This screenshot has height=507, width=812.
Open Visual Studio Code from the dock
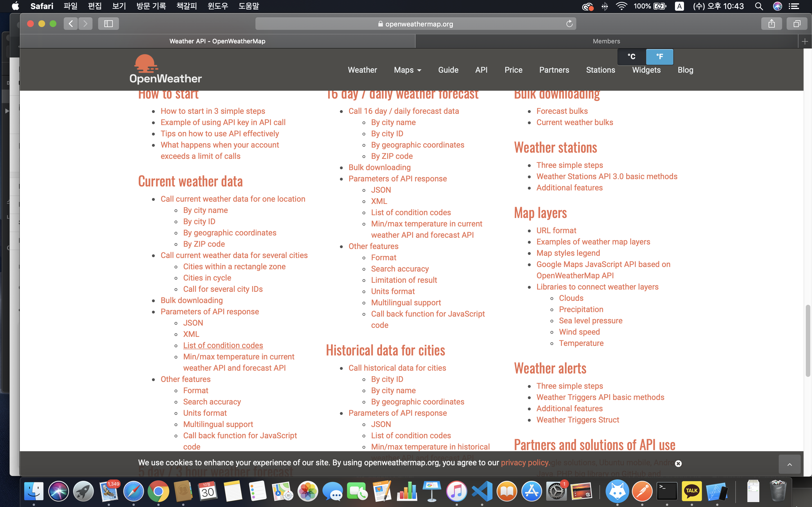click(x=482, y=492)
